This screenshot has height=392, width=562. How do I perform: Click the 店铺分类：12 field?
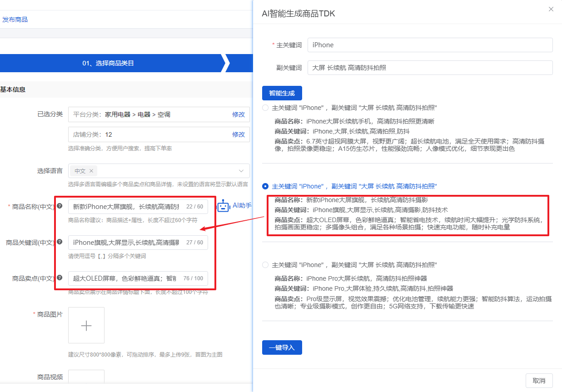pos(159,134)
